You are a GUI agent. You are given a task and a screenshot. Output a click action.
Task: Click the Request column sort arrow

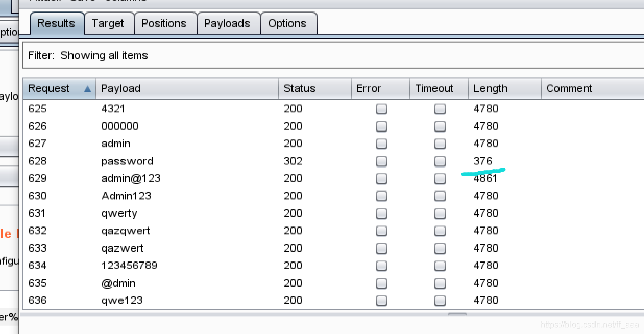[x=88, y=89]
